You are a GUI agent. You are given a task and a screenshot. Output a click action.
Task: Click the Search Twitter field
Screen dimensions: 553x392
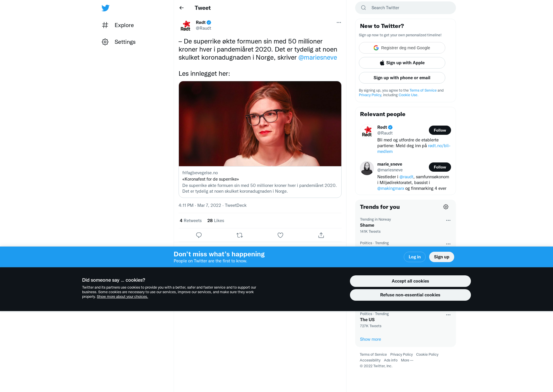(405, 8)
